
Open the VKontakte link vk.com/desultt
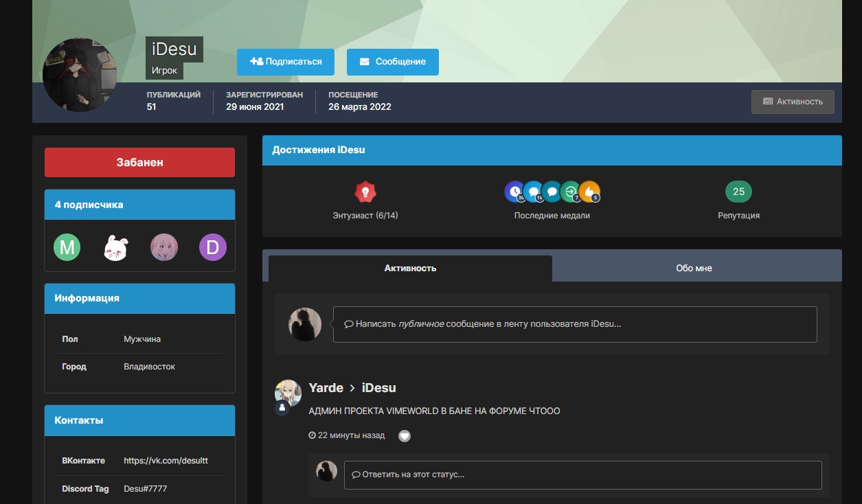166,461
